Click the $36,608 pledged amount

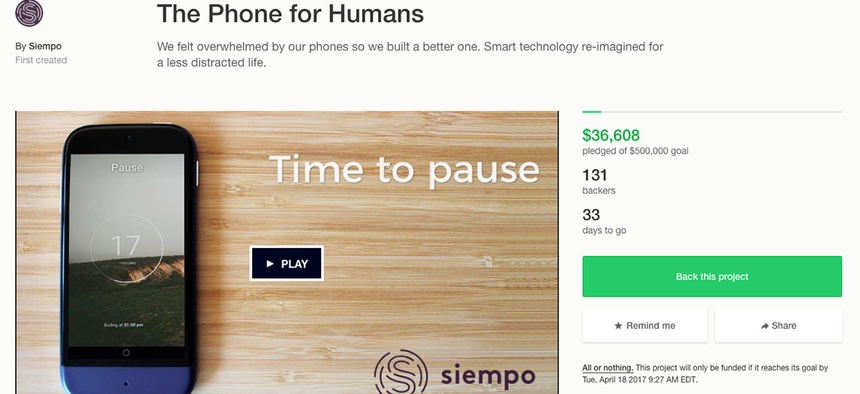(x=611, y=135)
